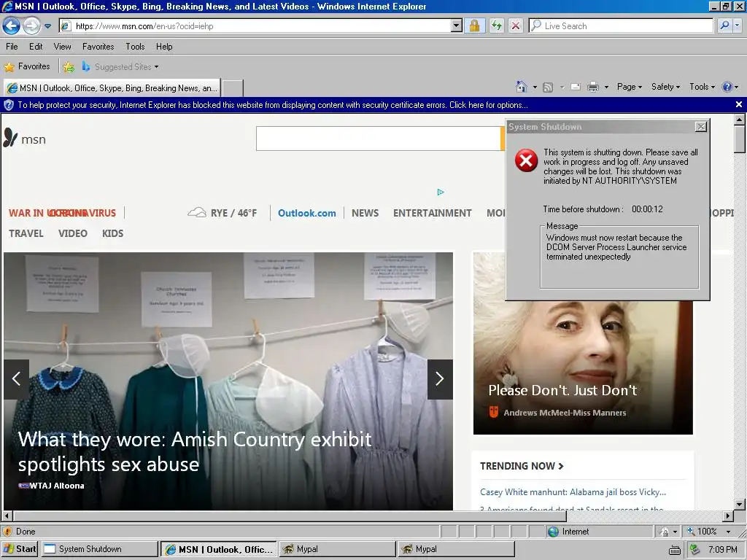The width and height of the screenshot is (747, 560).
Task: Open the KIDS navigation link
Action: tap(112, 233)
